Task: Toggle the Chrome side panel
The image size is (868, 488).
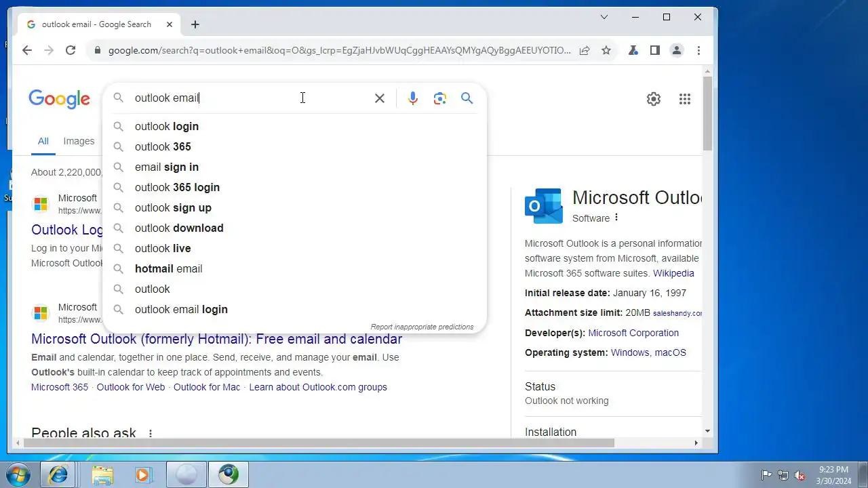Action: [655, 50]
